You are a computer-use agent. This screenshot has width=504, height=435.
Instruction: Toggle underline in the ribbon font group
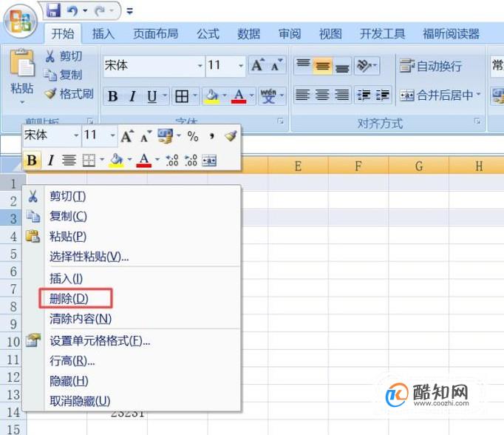[x=151, y=96]
